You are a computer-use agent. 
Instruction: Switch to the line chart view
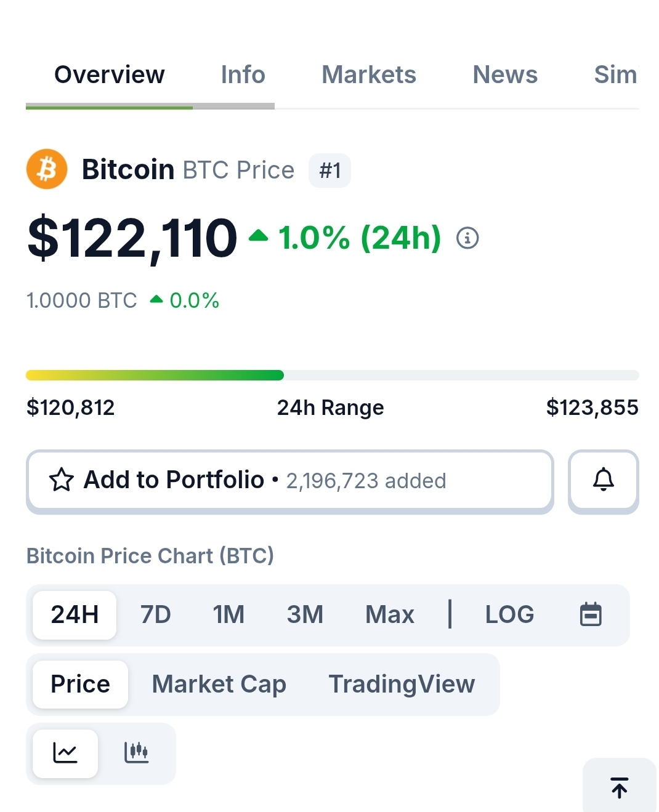[x=65, y=753]
